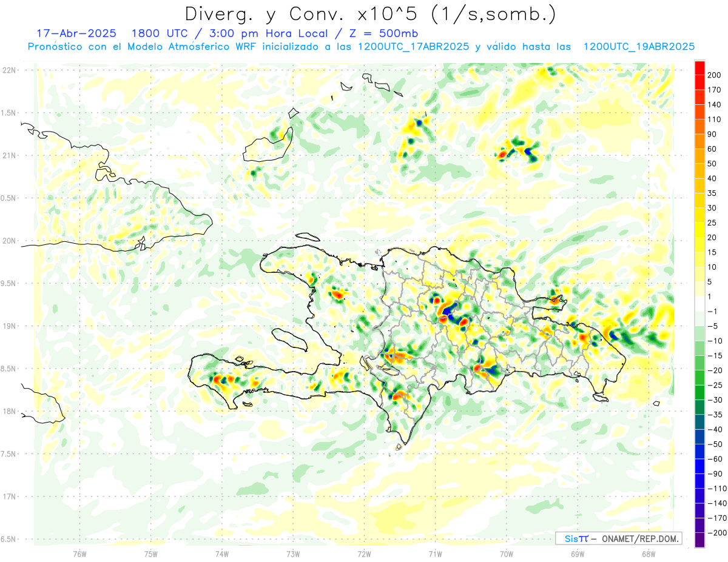Image resolution: width=728 pixels, height=562 pixels.
Task: Pick the red colorbar segment above 200
Action: (x=699, y=68)
